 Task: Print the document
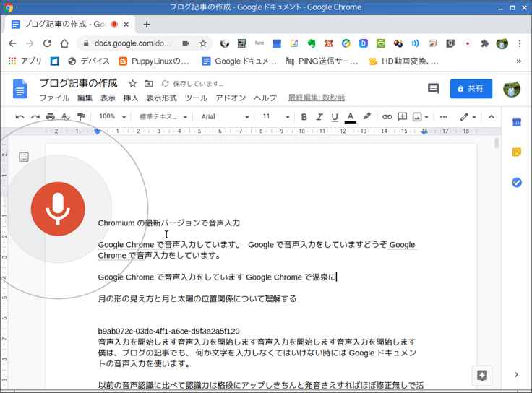[50, 117]
